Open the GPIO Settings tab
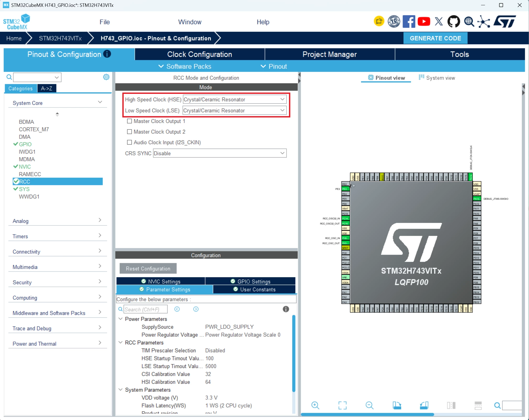The width and height of the screenshot is (529, 420). [250, 281]
